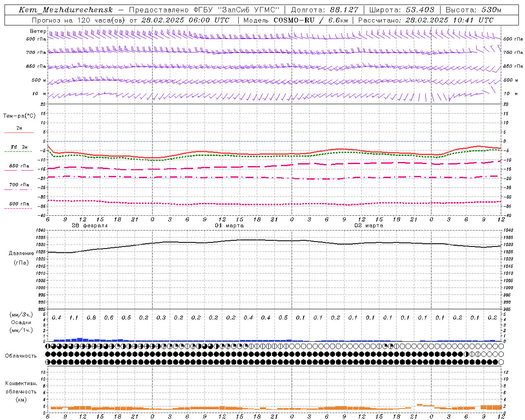525x420 pixels.
Task: Click the longitude value Долгота: 88.127
Action: click(324, 10)
